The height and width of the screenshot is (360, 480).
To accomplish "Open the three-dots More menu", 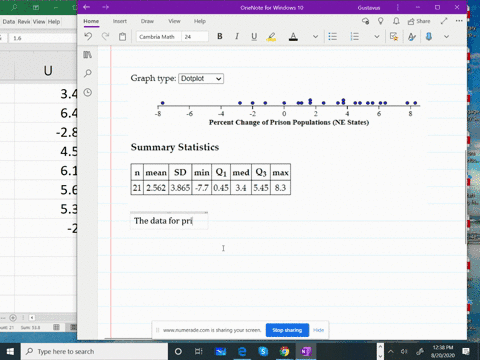I will [x=459, y=21].
